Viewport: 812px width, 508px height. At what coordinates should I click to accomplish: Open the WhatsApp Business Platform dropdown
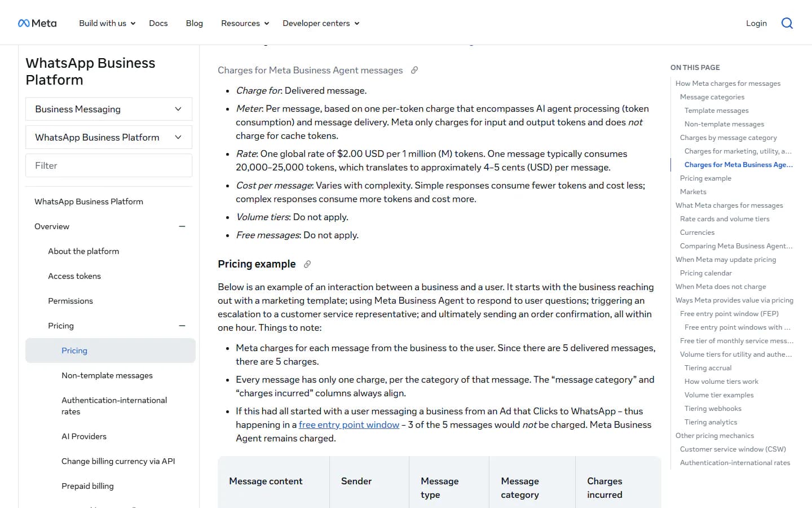coord(109,137)
